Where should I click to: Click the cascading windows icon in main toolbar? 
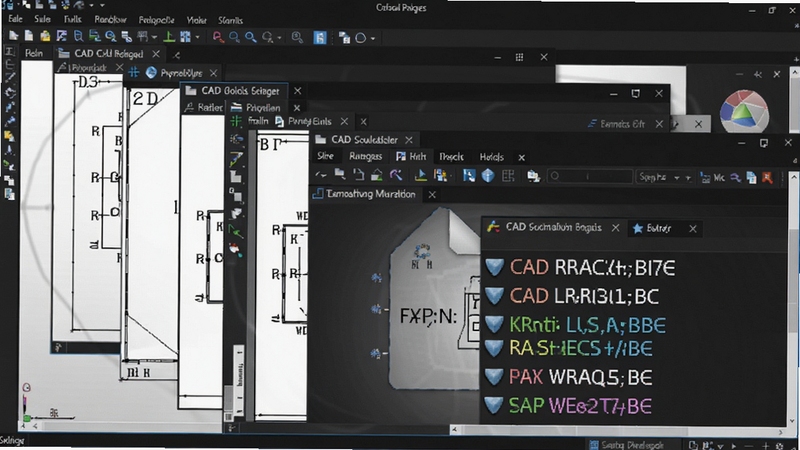(345, 38)
